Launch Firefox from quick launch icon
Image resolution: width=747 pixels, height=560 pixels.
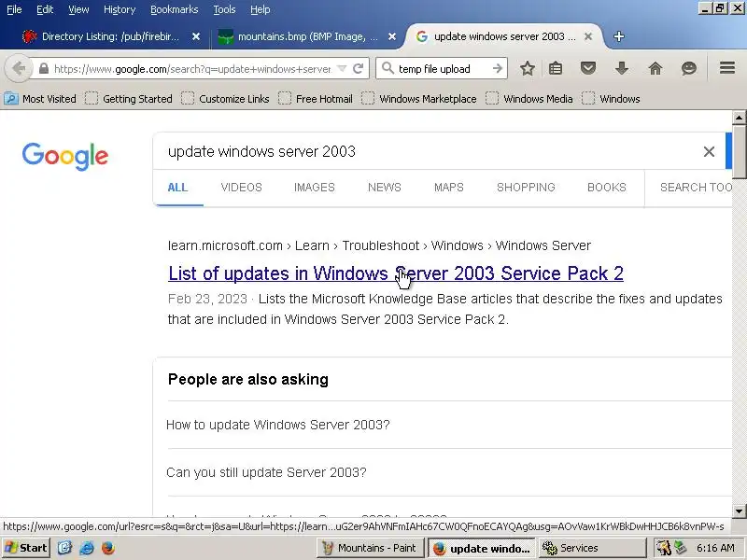click(108, 548)
